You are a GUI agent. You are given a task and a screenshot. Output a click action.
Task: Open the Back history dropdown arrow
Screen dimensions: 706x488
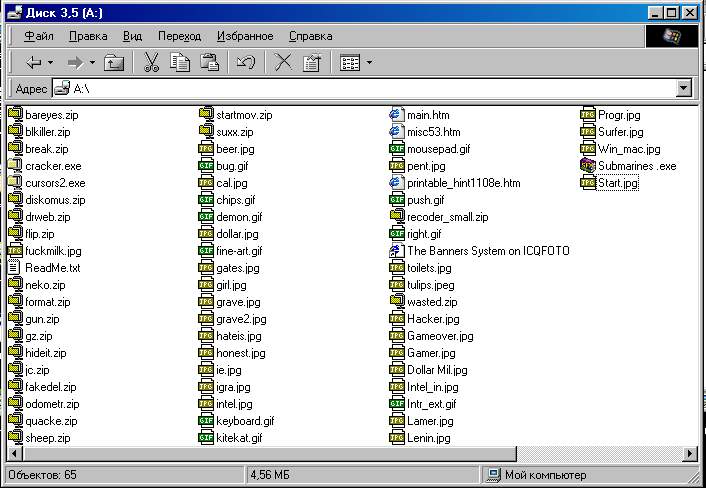50,63
